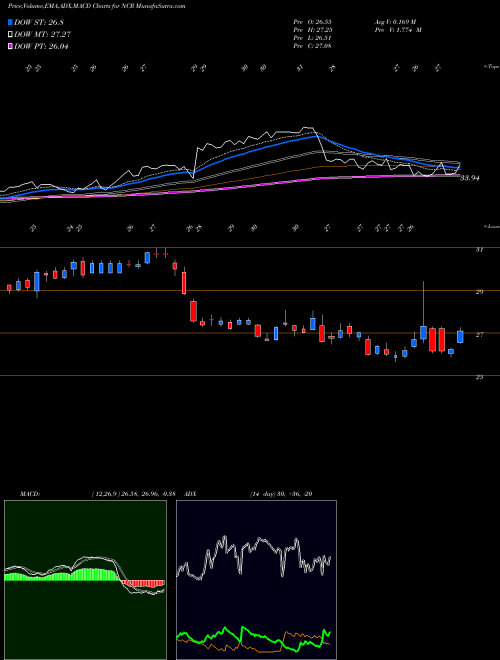Click the white DOW MT legend square
Viewport: 500px width, 660px height.
coord(10,35)
